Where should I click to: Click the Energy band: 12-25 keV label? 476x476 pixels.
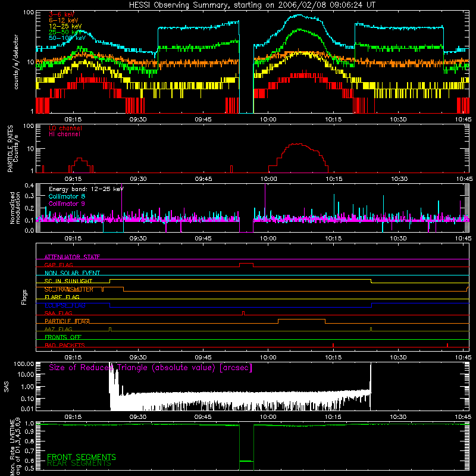pos(86,189)
